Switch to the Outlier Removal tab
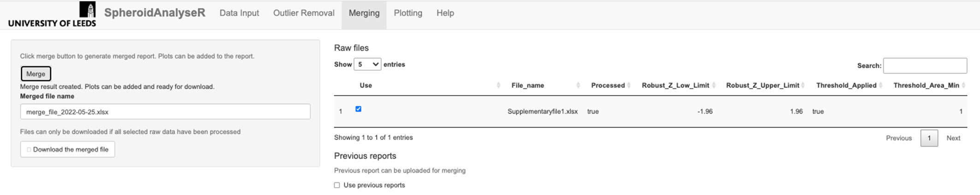980x195 pixels. click(x=303, y=13)
